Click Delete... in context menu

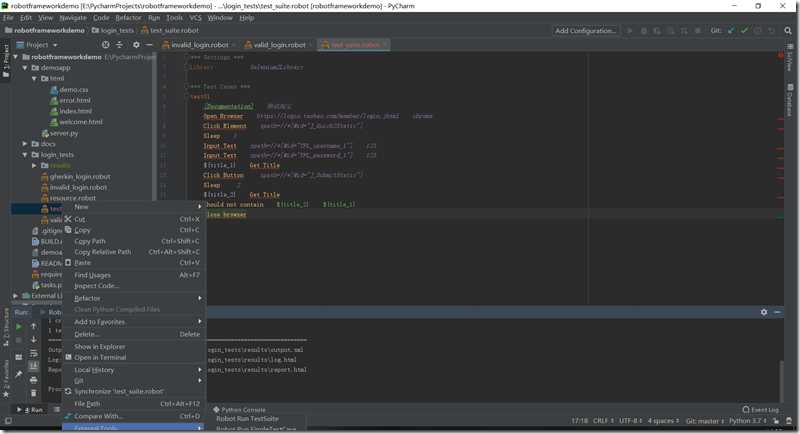pos(133,334)
